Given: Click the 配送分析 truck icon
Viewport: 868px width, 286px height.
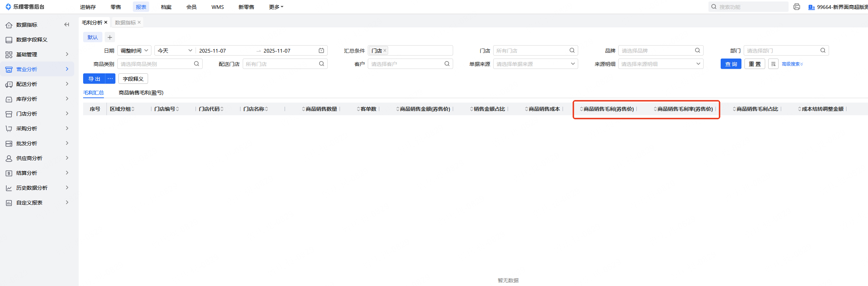Looking at the screenshot, I should click(9, 84).
